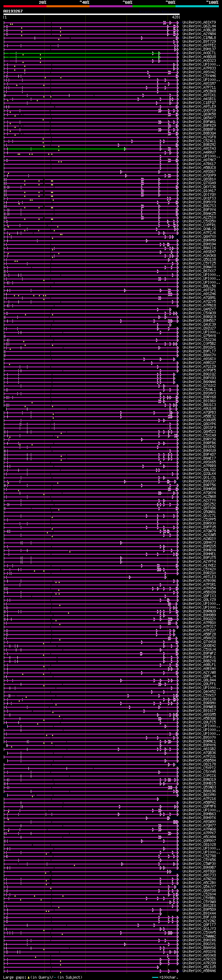The width and height of the screenshot is (222, 980).
Task: Select UniRef100_A2YGF8 label
Action: point(199,137)
